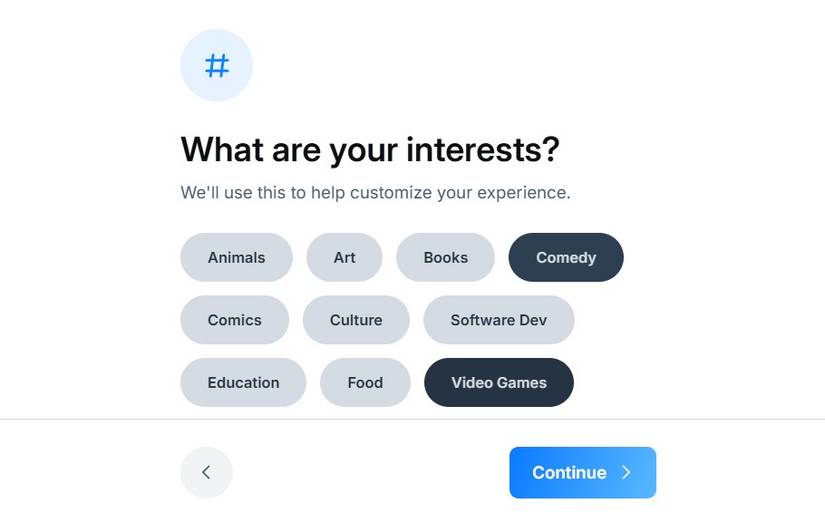Image resolution: width=825 pixels, height=521 pixels.
Task: Choose the Comics chip
Action: click(234, 320)
